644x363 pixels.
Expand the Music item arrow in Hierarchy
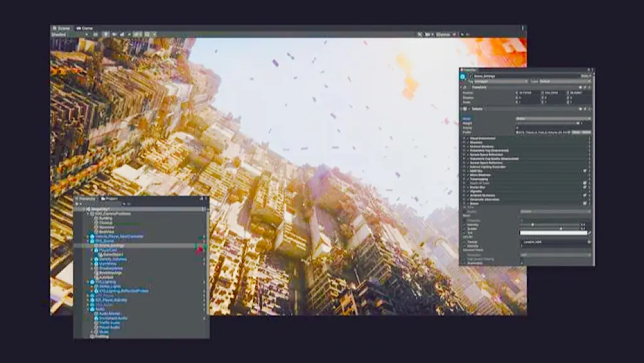tap(92, 332)
